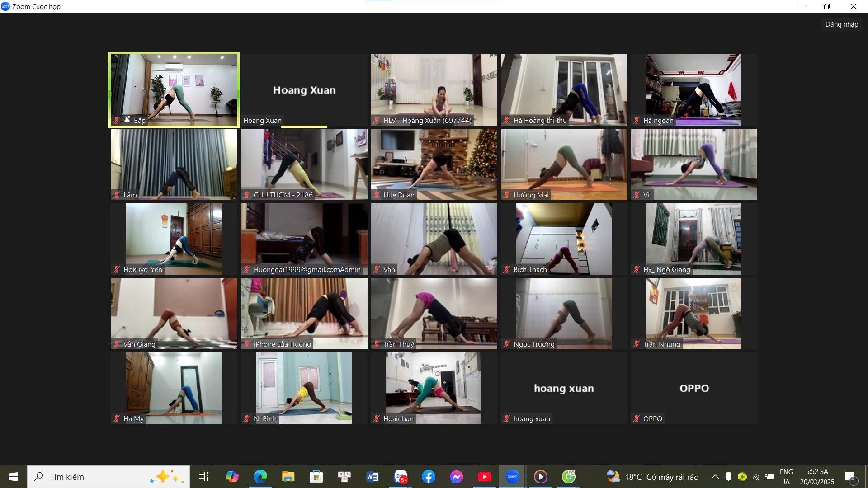Click the muted mic icon on OPPO's tile

(x=637, y=419)
